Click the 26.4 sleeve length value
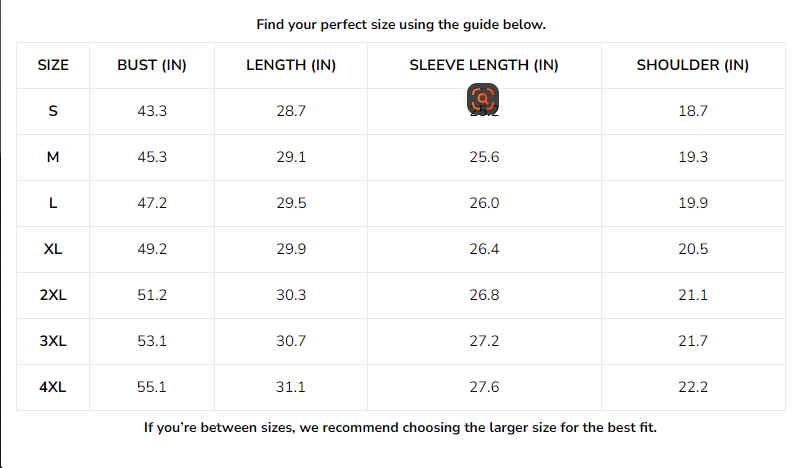 (x=484, y=249)
